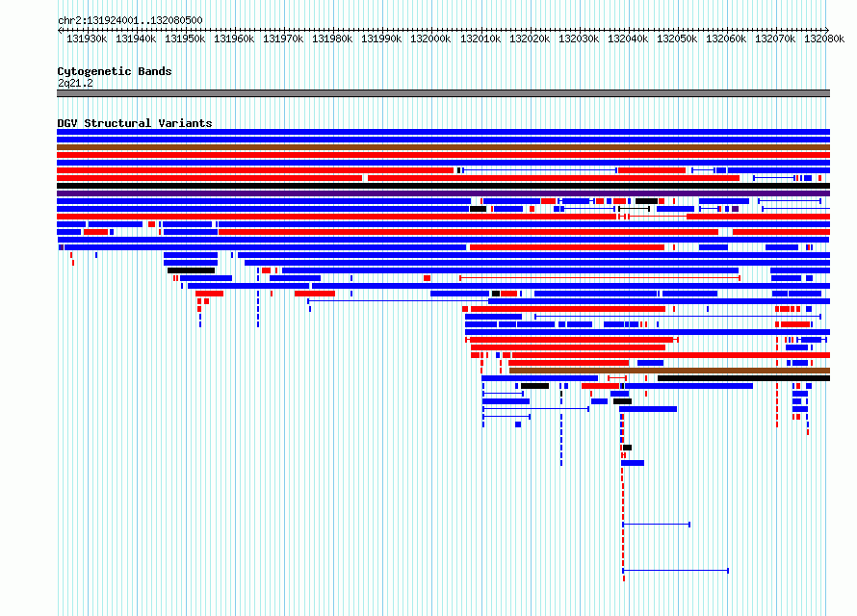Click the thin blue line spanning 132021k to 132079k
The height and width of the screenshot is (616, 857).
point(678,317)
